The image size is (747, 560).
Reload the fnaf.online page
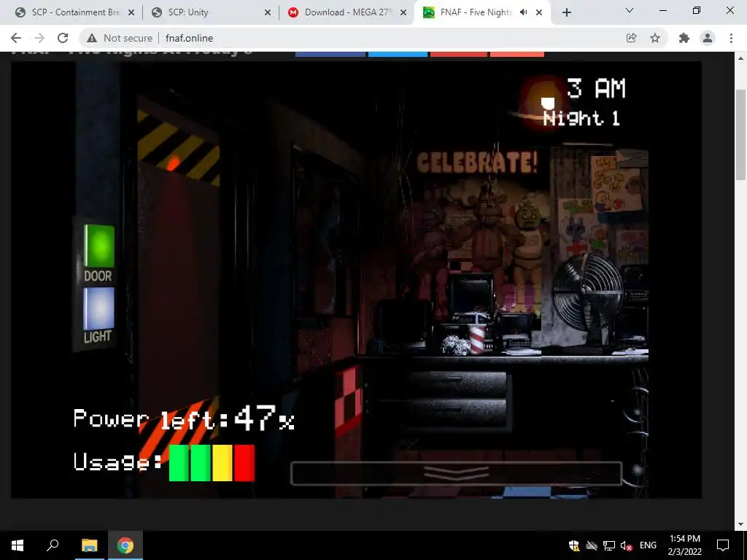pyautogui.click(x=63, y=38)
